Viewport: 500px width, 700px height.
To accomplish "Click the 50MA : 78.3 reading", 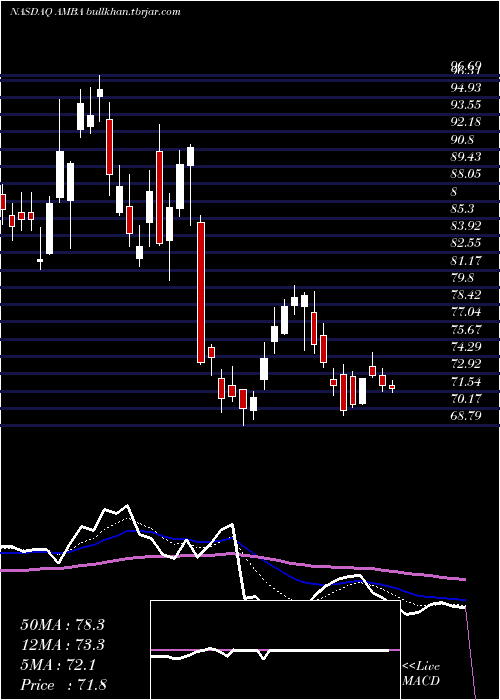I will click(x=62, y=625).
